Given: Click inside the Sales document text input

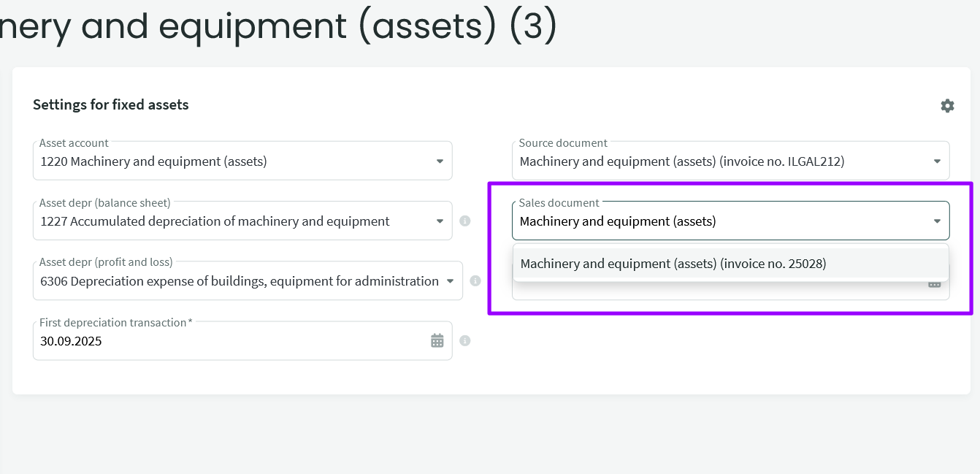Looking at the screenshot, I should (x=716, y=221).
